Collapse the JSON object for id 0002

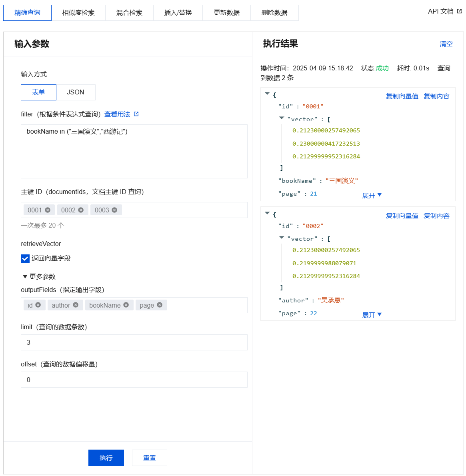268,214
